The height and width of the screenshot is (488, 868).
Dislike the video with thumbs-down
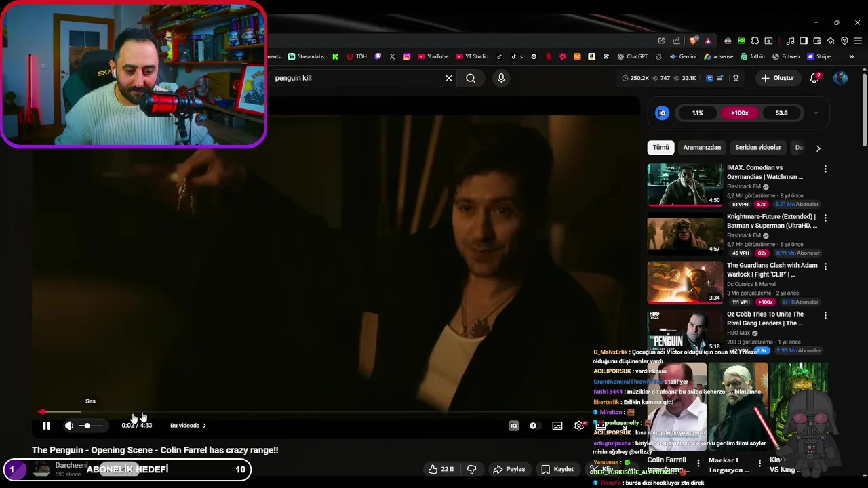(x=471, y=469)
